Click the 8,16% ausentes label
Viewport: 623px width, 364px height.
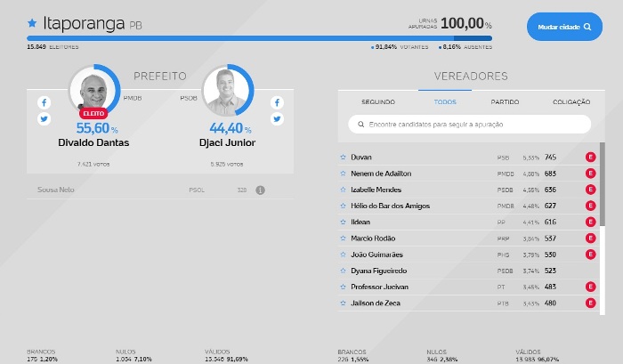click(x=465, y=47)
